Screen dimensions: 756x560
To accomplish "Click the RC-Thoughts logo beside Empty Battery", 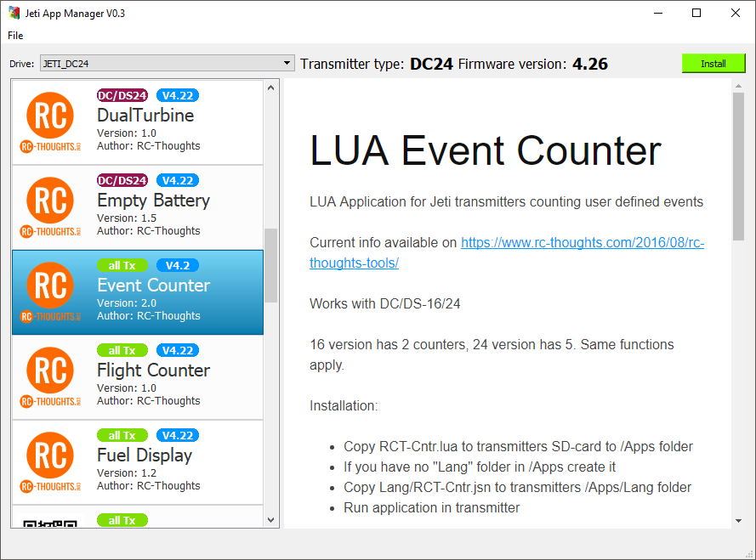I will point(50,207).
